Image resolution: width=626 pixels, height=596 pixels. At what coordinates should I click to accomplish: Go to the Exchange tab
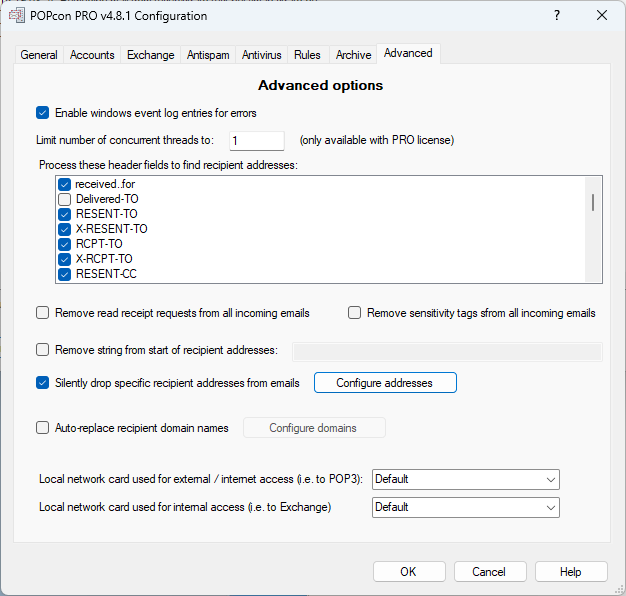150,55
